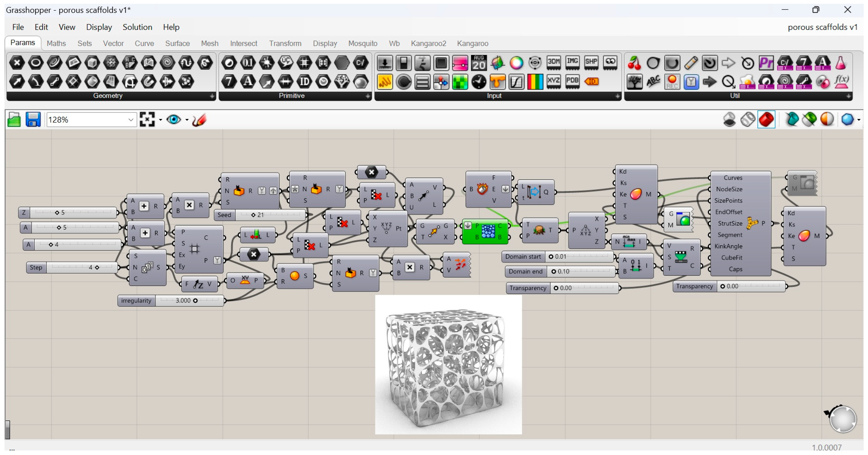868x455 pixels.
Task: Click the Save document floppy icon
Action: click(33, 120)
